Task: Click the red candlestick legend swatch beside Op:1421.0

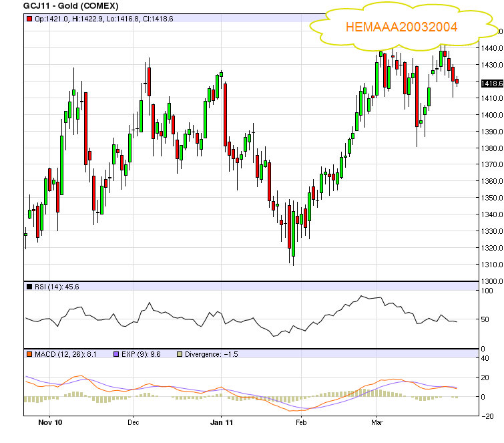Action: (29, 19)
